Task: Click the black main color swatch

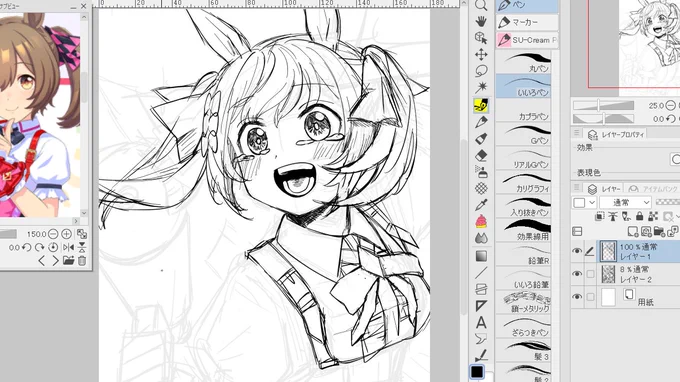Action: coord(477,372)
